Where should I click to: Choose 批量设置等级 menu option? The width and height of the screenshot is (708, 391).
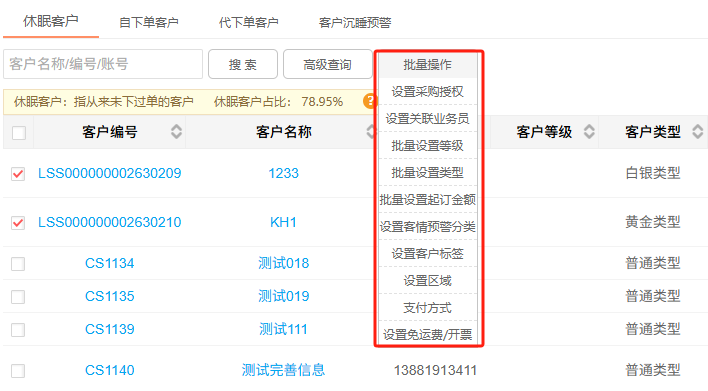[428, 146]
